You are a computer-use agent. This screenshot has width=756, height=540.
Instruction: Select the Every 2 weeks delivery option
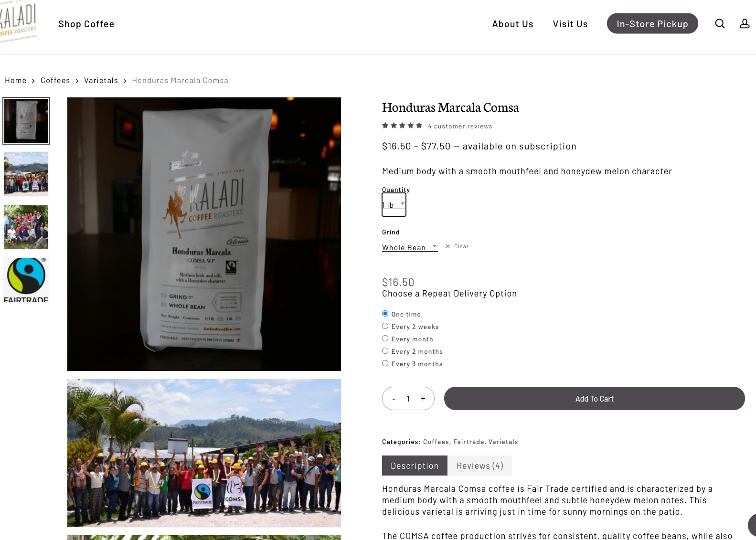pos(385,326)
